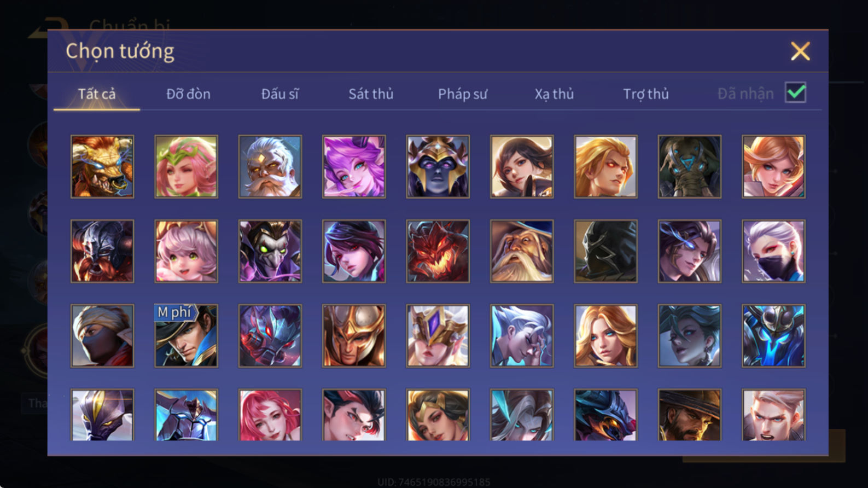Close the Chọn tướng dialog
This screenshot has width=868, height=488.
pyautogui.click(x=800, y=51)
